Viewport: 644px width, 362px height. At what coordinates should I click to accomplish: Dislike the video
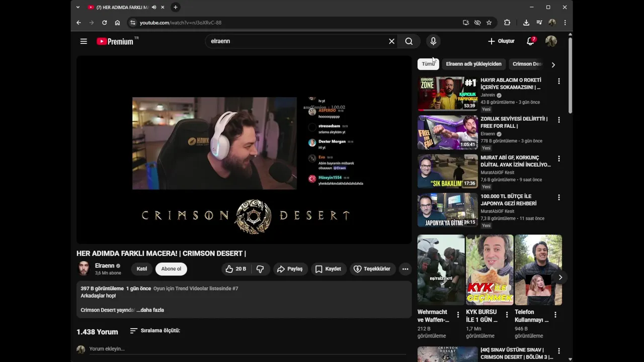[x=260, y=269]
